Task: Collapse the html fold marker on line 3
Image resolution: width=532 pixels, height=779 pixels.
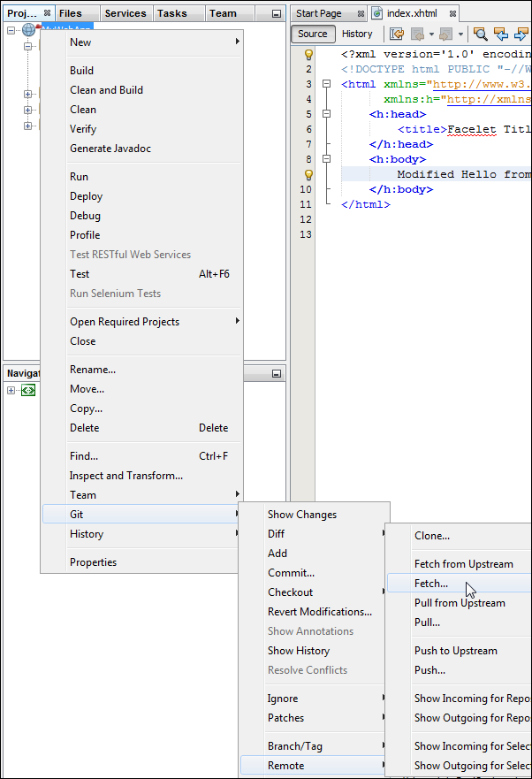Action: [x=326, y=84]
